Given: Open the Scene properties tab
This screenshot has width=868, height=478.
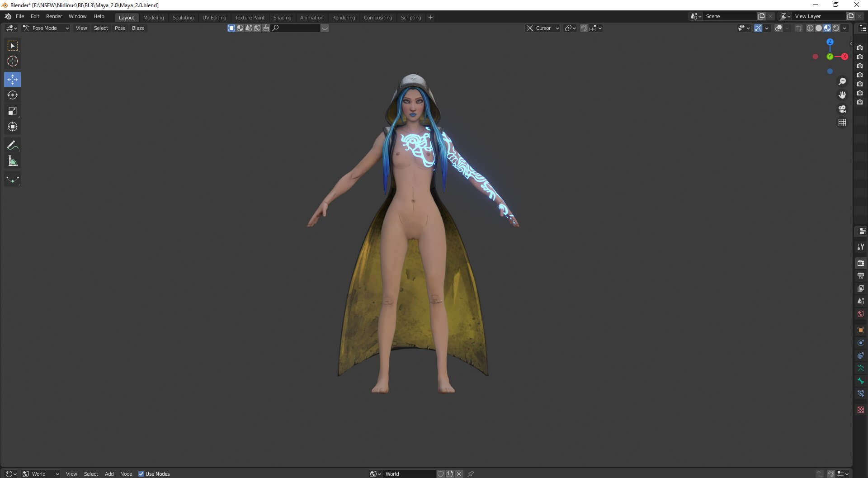Looking at the screenshot, I should [861, 301].
